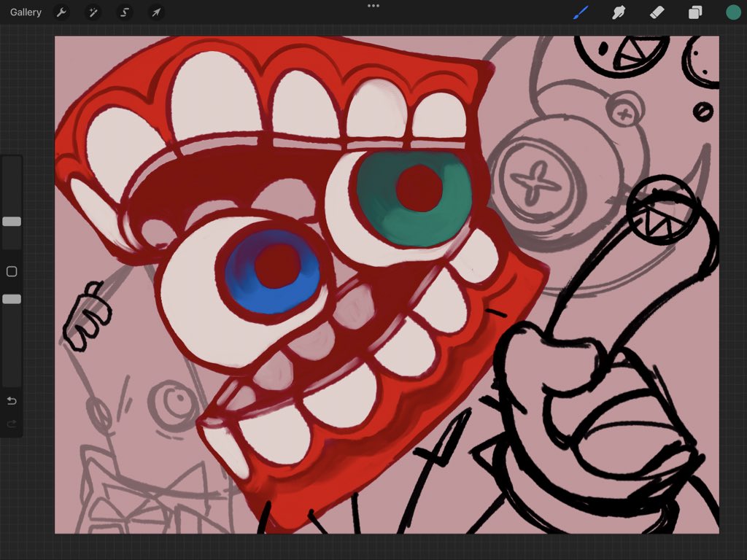Viewport: 747px width, 560px height.
Task: Tap the green eye iris on canvas
Action: (x=414, y=198)
